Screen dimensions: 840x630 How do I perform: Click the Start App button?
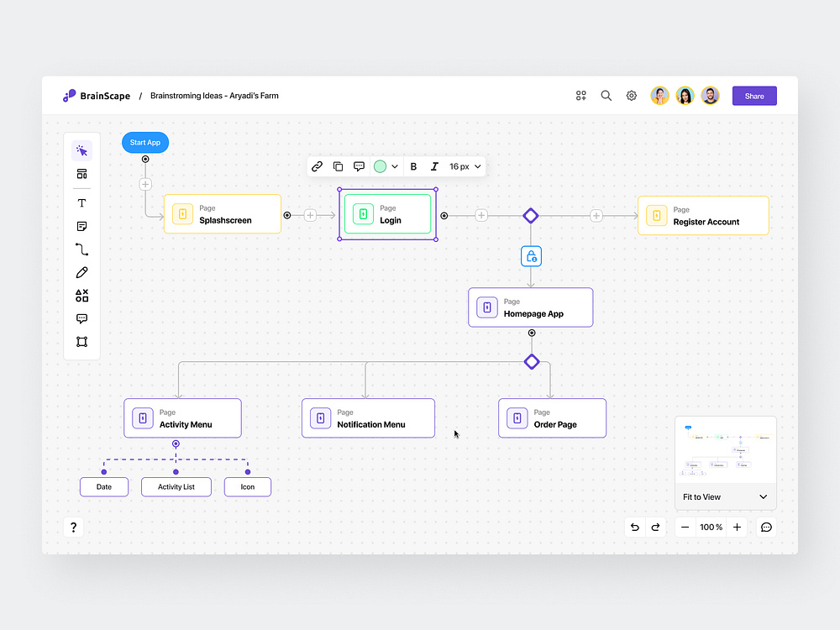[x=144, y=142]
